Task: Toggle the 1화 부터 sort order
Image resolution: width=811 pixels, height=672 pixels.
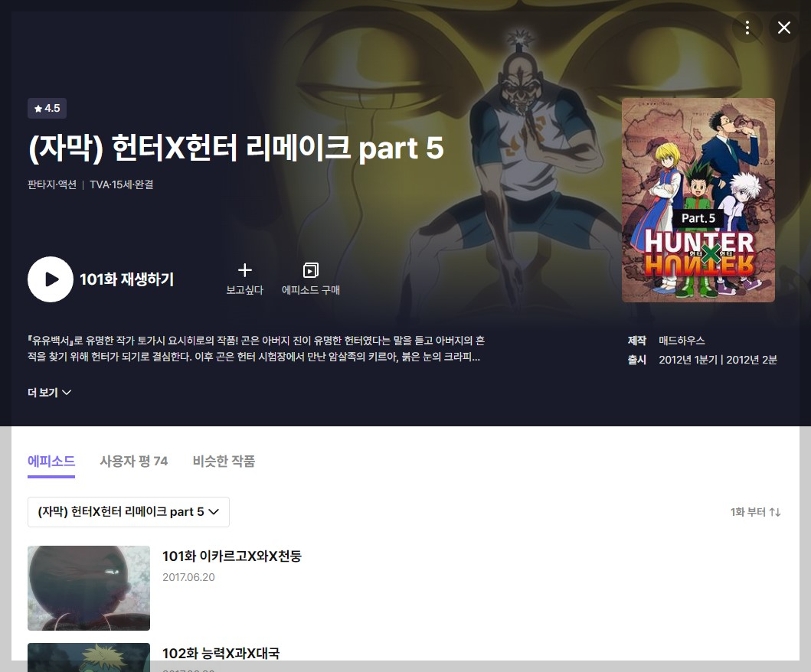Action: click(x=755, y=512)
